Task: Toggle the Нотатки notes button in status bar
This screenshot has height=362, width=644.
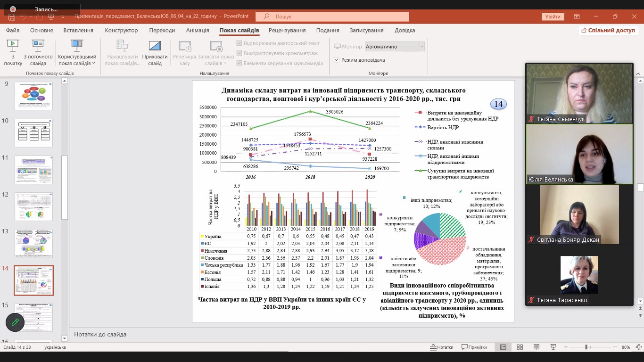Action: tap(442, 347)
